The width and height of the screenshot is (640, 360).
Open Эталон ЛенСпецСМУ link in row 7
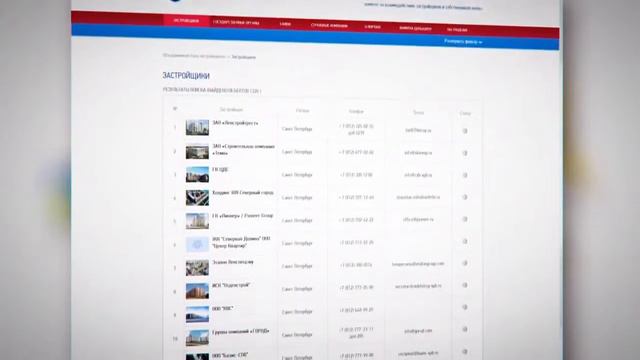pyautogui.click(x=233, y=262)
